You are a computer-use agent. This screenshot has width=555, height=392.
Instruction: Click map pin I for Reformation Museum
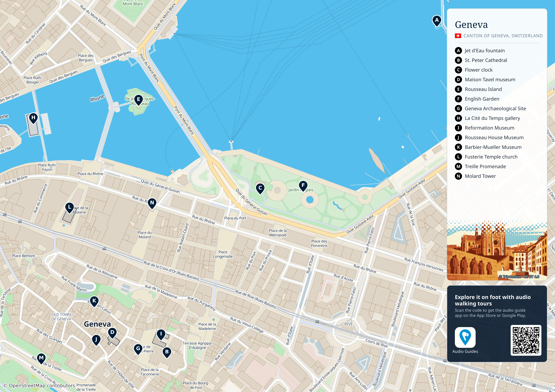(161, 335)
